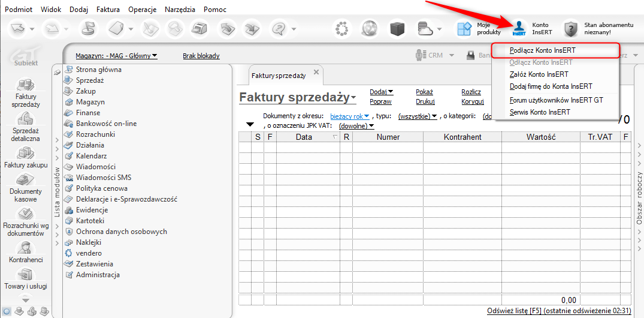
Task: Close the Faktury sprzedaży tab
Action: 316,72
